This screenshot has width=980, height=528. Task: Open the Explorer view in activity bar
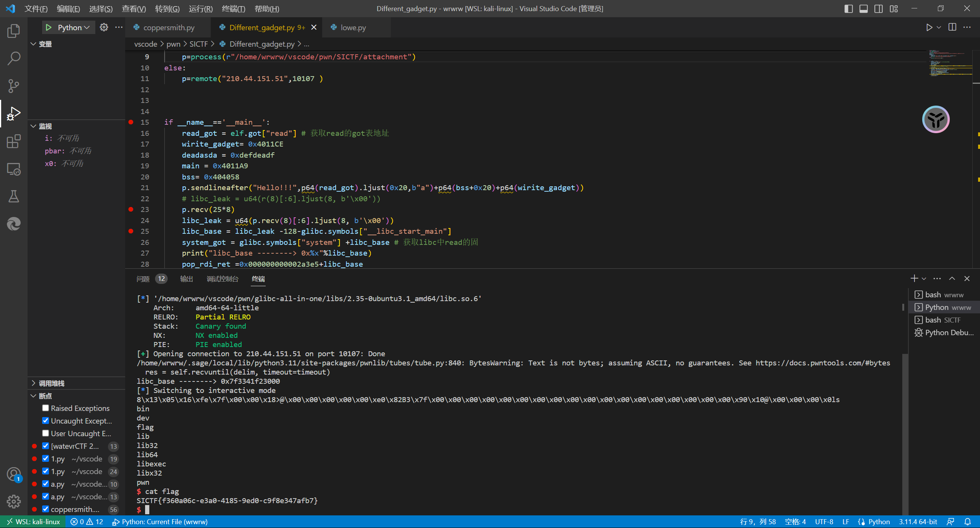coord(14,31)
